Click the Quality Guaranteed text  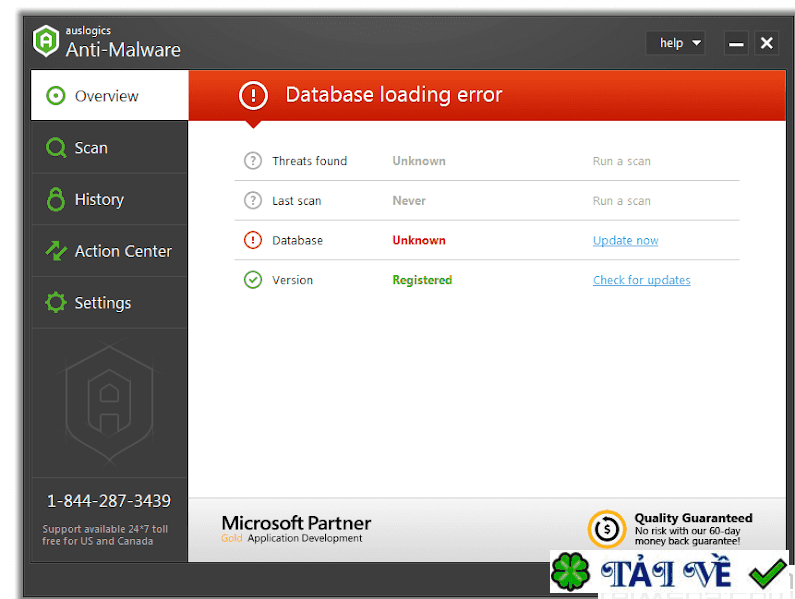click(693, 518)
